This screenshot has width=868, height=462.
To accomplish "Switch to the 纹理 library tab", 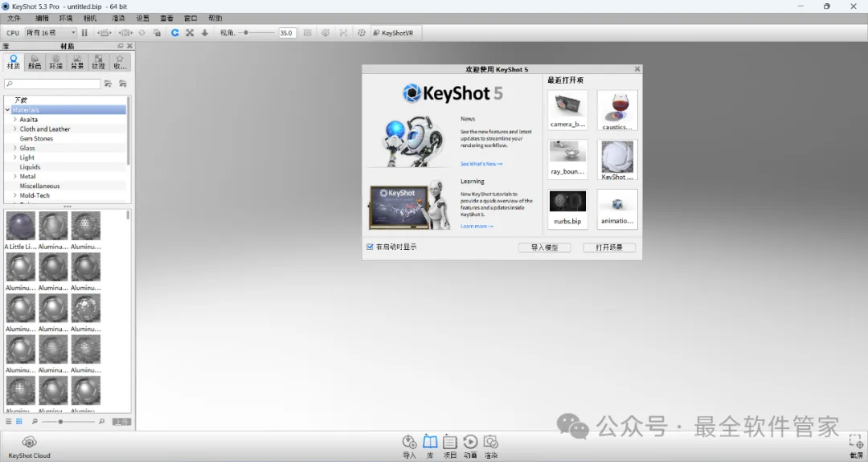I will pyautogui.click(x=99, y=62).
